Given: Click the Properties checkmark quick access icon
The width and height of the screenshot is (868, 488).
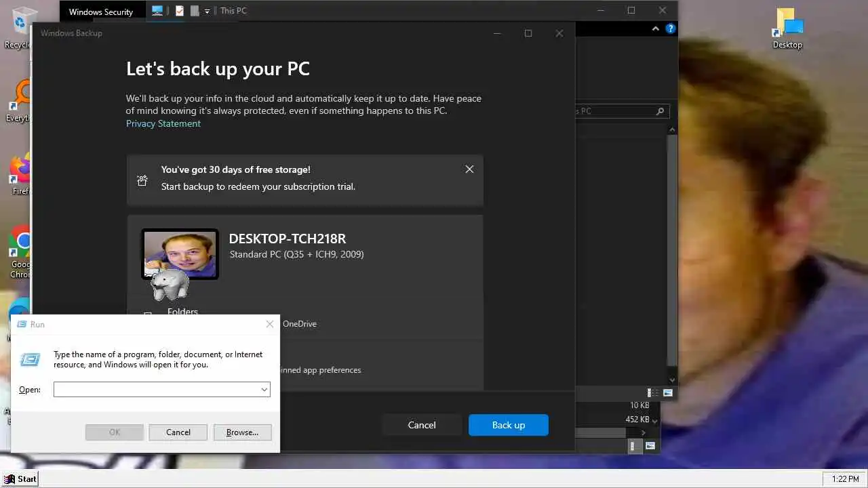Looking at the screenshot, I should (x=180, y=11).
